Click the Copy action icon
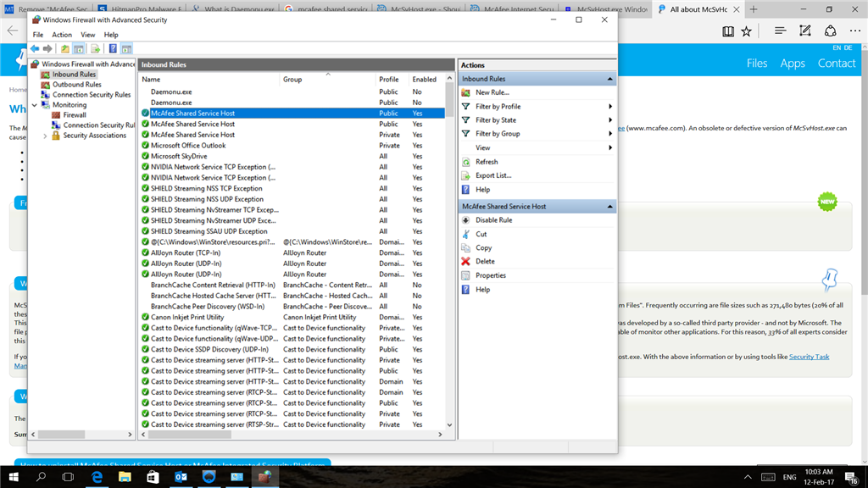The image size is (868, 488). pyautogui.click(x=466, y=248)
